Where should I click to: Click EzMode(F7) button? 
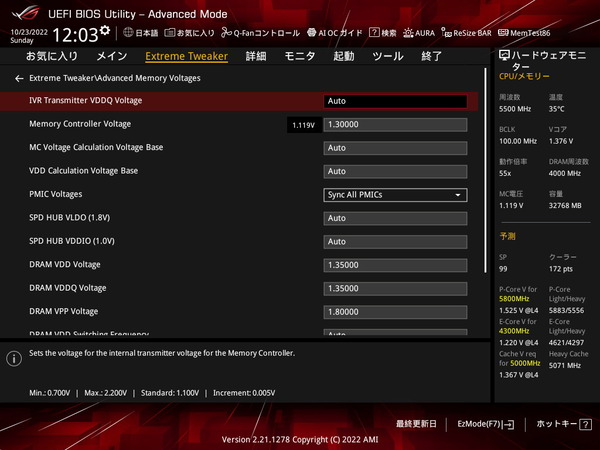point(486,424)
